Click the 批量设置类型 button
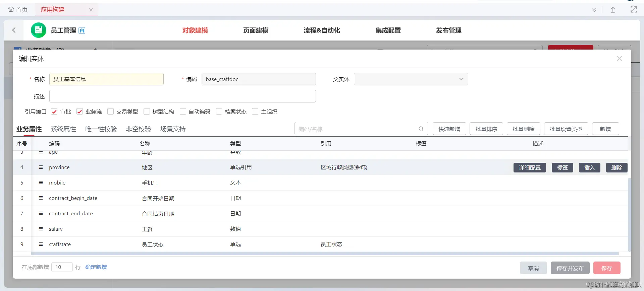This screenshot has height=291, width=644. coord(566,129)
